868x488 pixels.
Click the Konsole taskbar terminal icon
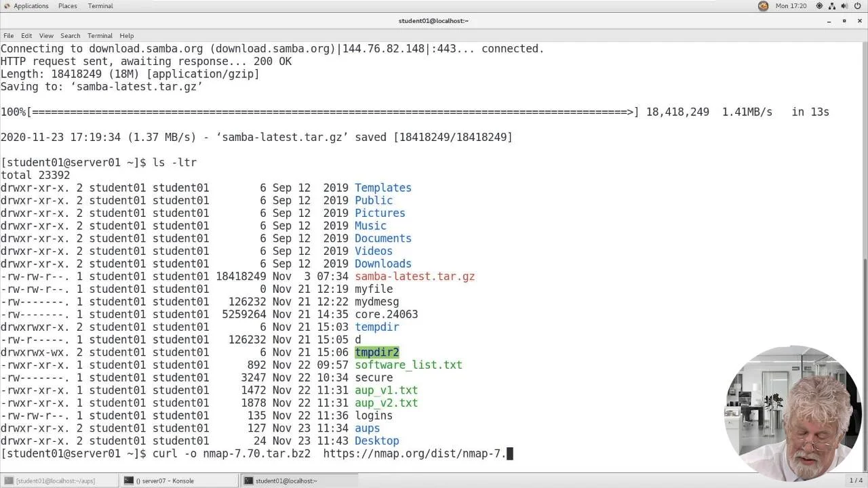click(128, 481)
